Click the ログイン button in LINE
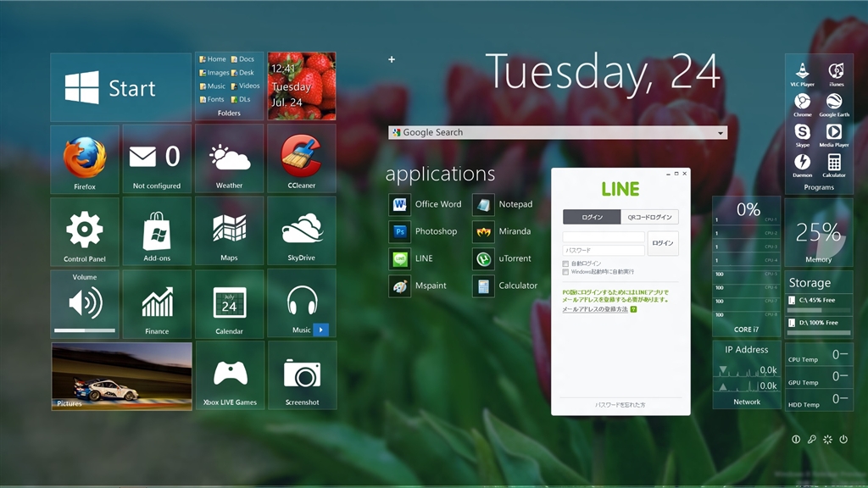The height and width of the screenshot is (488, 868). click(663, 243)
